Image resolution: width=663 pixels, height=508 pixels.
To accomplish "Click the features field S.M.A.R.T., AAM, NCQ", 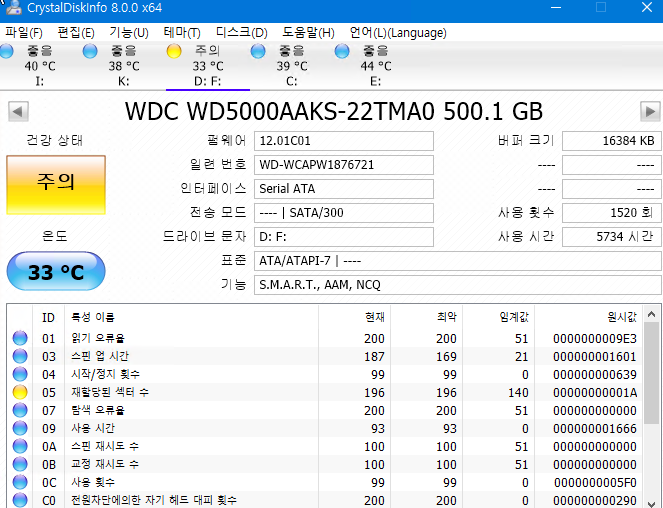I will [x=458, y=285].
